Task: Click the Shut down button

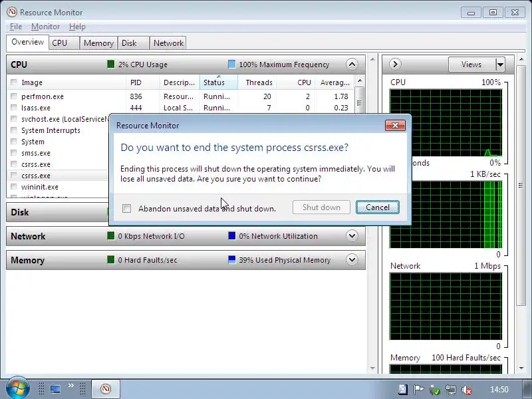Action: coord(321,207)
